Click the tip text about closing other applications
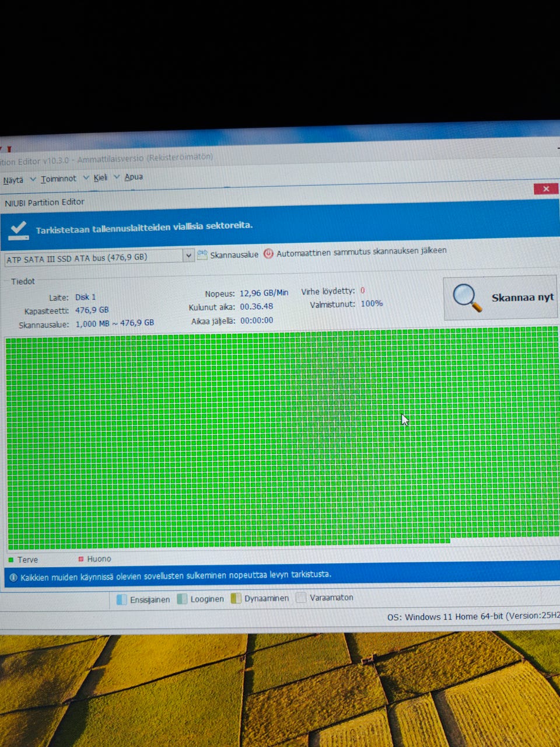The height and width of the screenshot is (747, 560). coord(176,576)
